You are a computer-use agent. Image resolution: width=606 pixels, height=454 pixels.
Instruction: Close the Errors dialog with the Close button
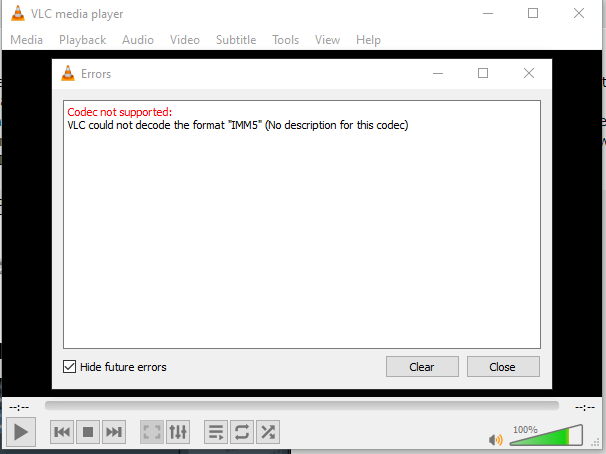(503, 366)
